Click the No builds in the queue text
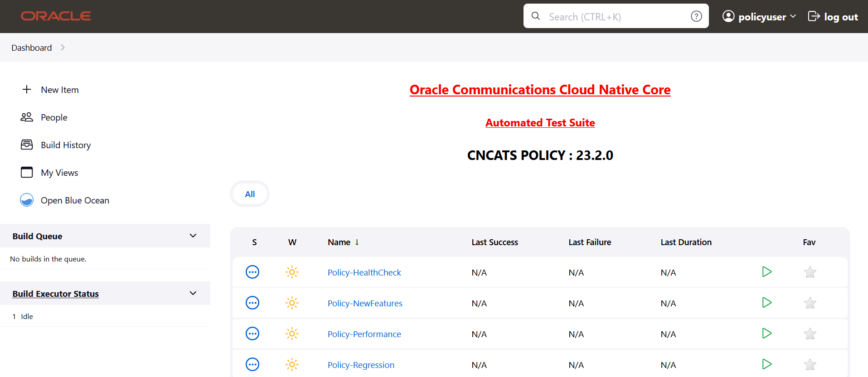 [48, 259]
